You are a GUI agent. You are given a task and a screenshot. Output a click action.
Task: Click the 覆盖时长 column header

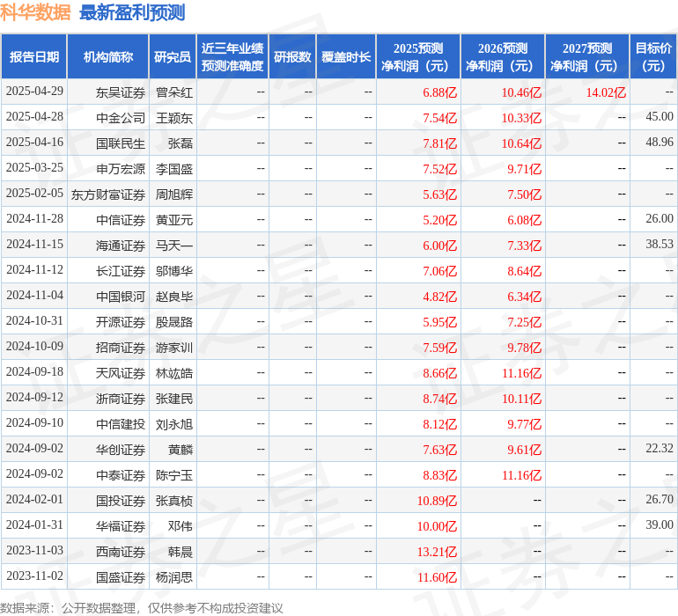(x=346, y=57)
